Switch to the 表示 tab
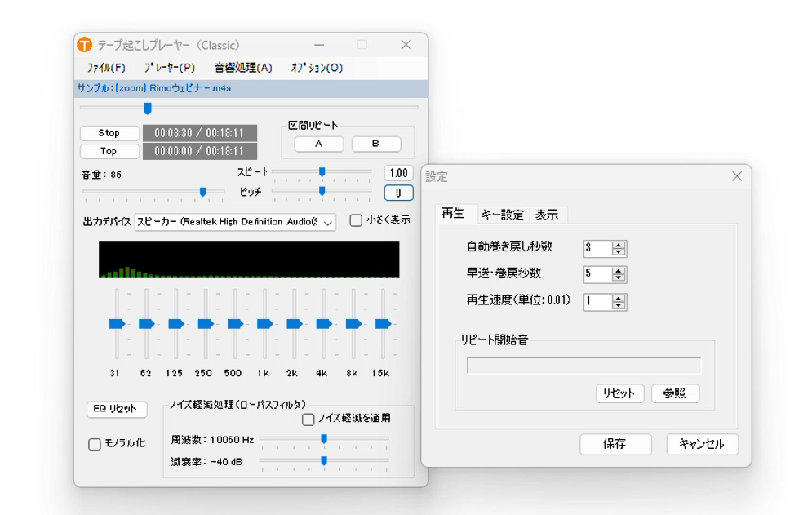Screen dimensions: 812x515 pyautogui.click(x=547, y=215)
